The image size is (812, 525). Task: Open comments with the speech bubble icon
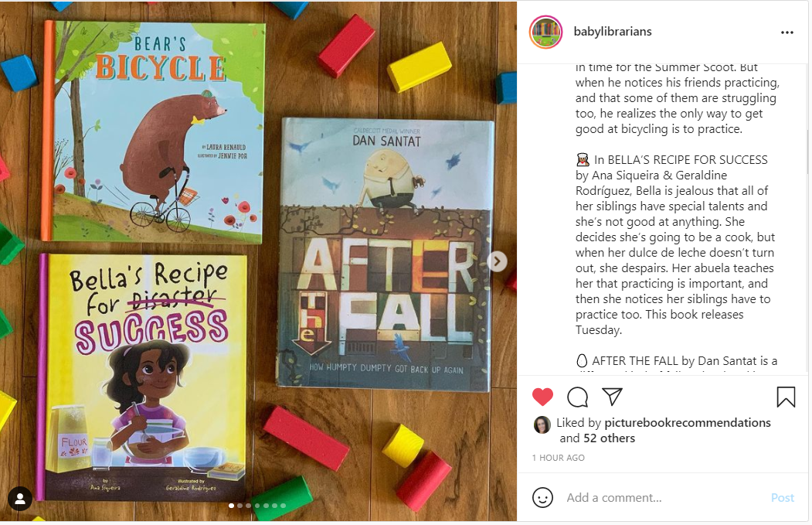pos(577,397)
